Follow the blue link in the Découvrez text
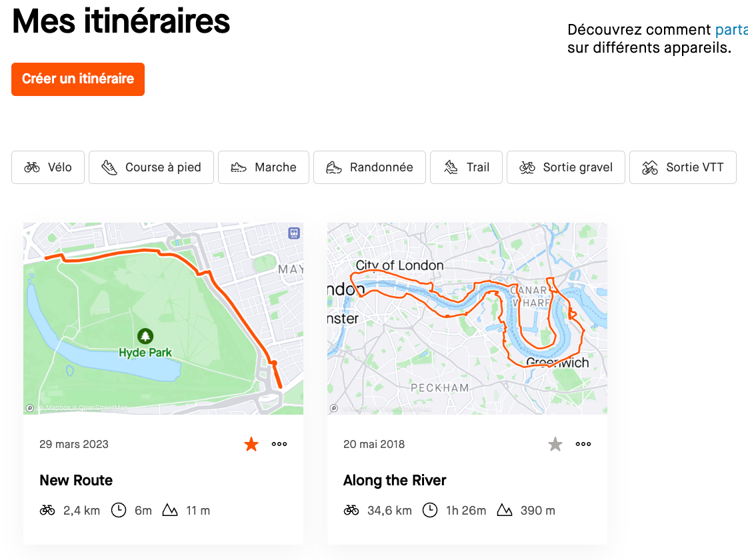Viewport: 748px width, 560px height. click(731, 29)
